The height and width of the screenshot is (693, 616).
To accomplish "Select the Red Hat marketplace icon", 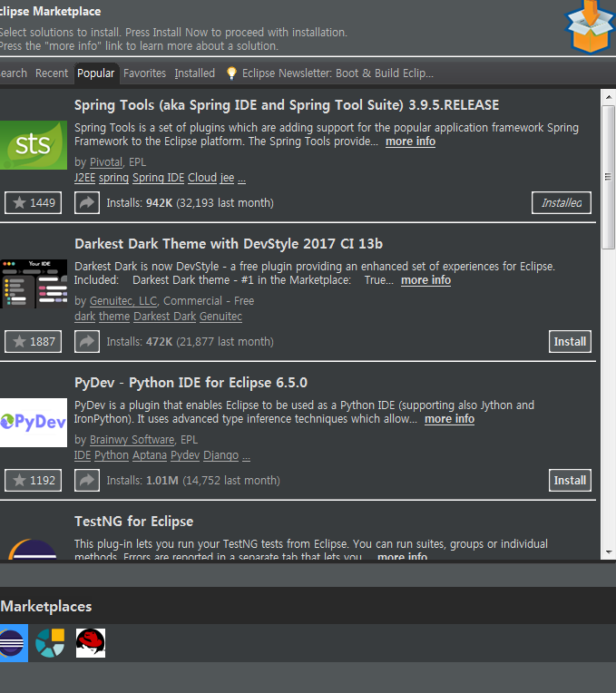I will [x=91, y=643].
